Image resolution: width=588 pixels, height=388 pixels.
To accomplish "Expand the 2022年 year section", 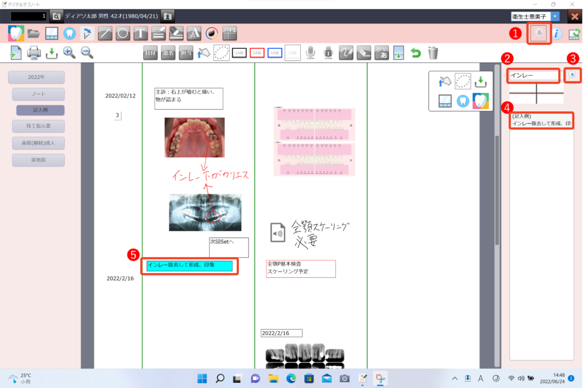I will coord(36,77).
